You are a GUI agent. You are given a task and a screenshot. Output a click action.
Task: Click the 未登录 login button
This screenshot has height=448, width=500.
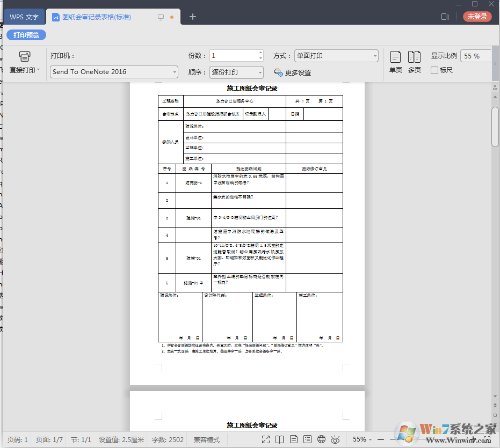[x=479, y=16]
